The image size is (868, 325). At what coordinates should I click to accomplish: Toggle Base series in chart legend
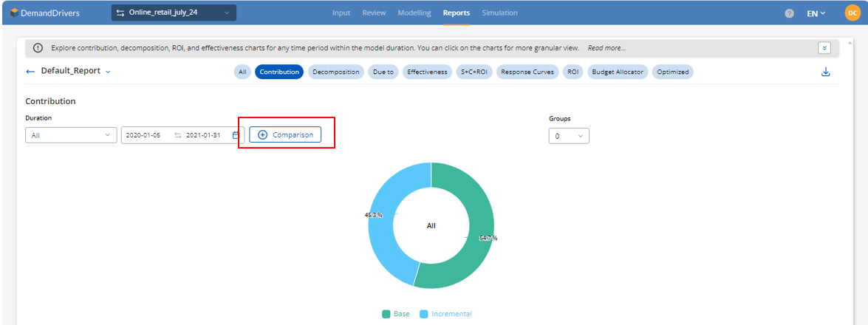point(395,314)
